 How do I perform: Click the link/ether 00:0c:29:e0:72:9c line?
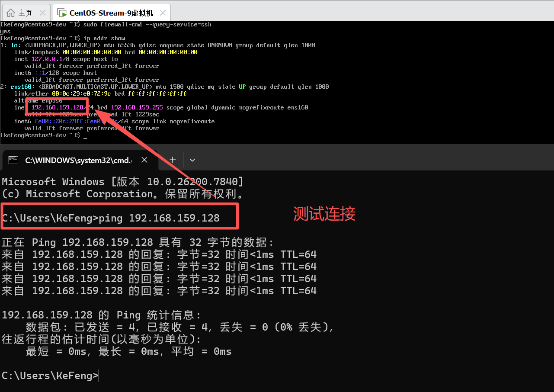[x=100, y=94]
